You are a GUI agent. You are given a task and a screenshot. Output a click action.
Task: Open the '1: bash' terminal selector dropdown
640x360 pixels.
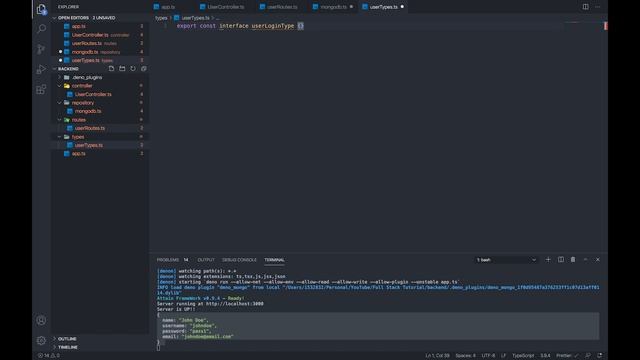(506, 260)
